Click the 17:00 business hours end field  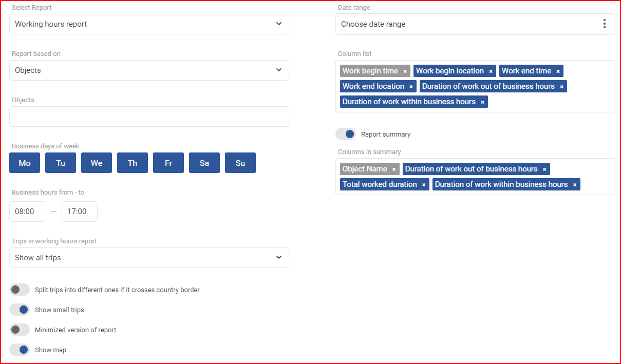[80, 212]
